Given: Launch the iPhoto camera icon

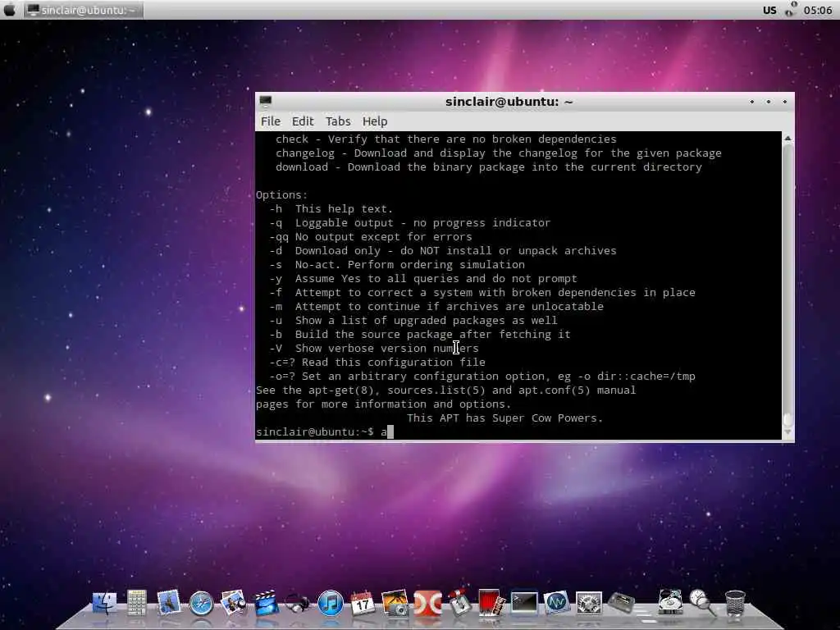Looking at the screenshot, I should pyautogui.click(x=395, y=603).
